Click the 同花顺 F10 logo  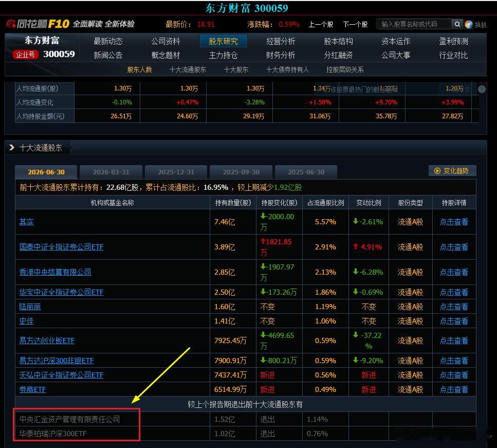point(38,24)
